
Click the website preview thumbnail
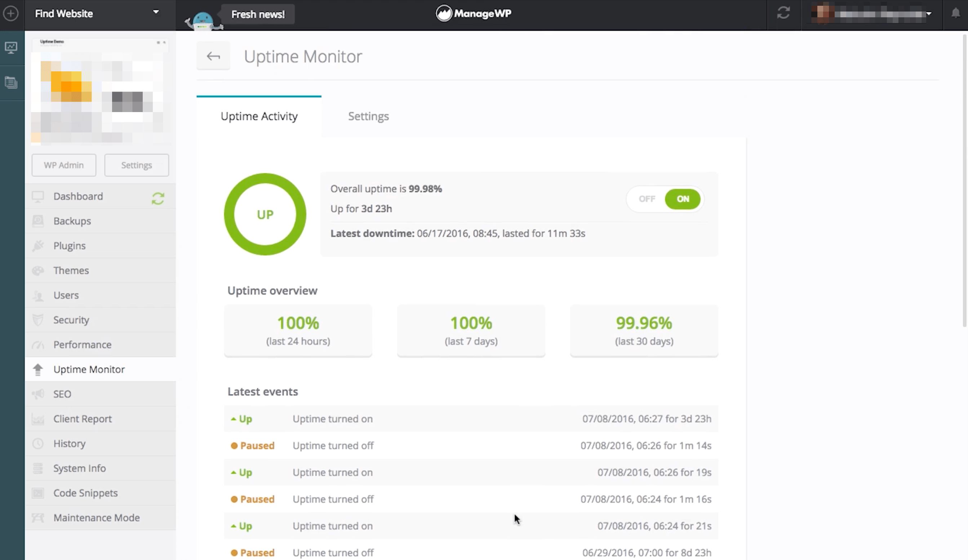[100, 92]
